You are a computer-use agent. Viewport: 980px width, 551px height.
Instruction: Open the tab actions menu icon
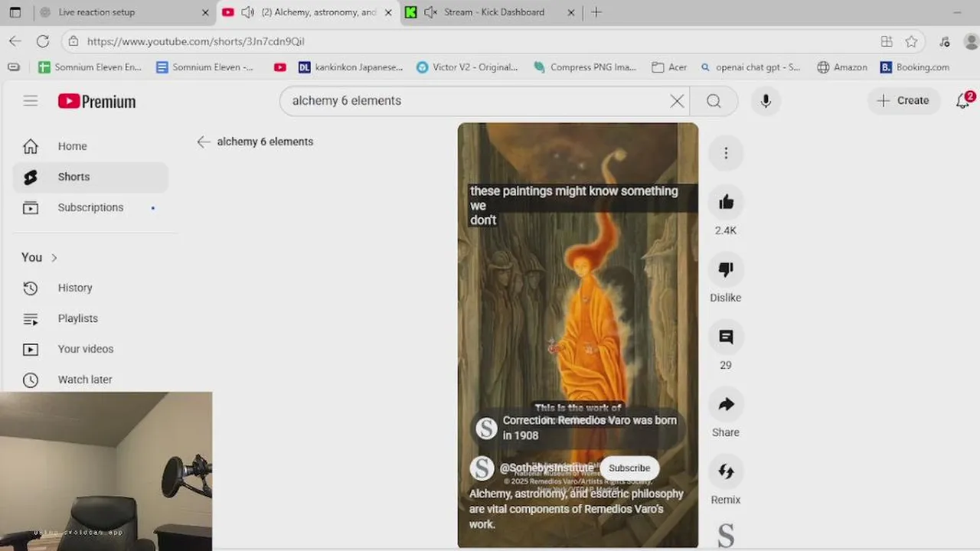15,12
